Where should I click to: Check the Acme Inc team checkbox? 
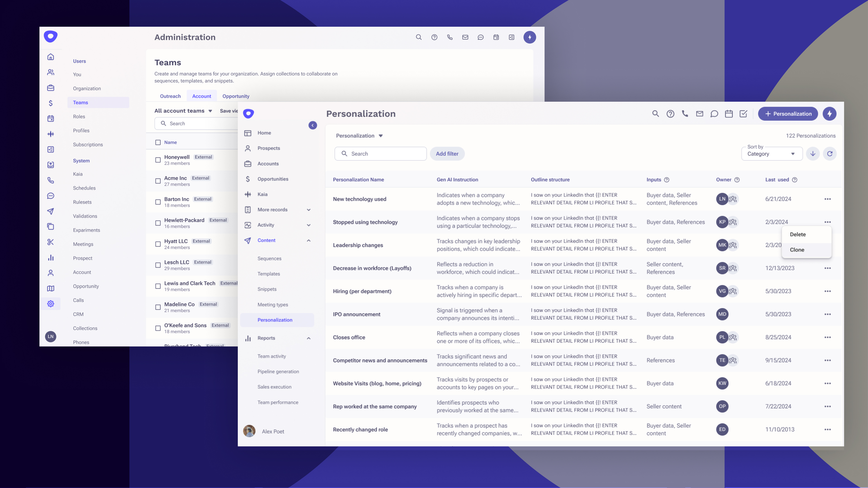click(158, 181)
